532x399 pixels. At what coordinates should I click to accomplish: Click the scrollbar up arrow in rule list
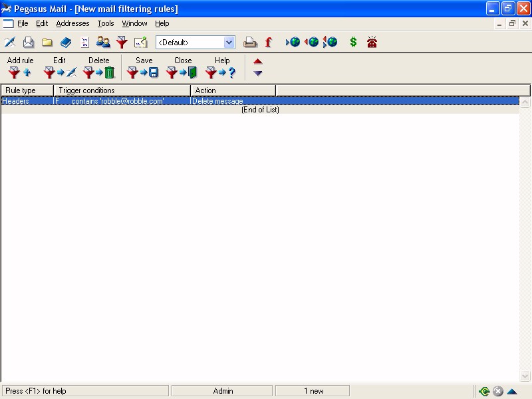click(525, 102)
